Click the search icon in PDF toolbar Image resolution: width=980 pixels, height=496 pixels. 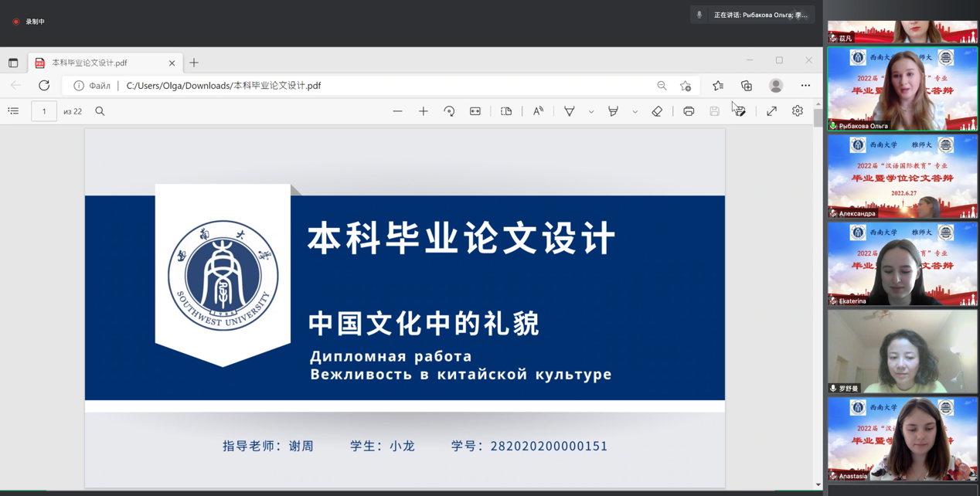click(100, 111)
